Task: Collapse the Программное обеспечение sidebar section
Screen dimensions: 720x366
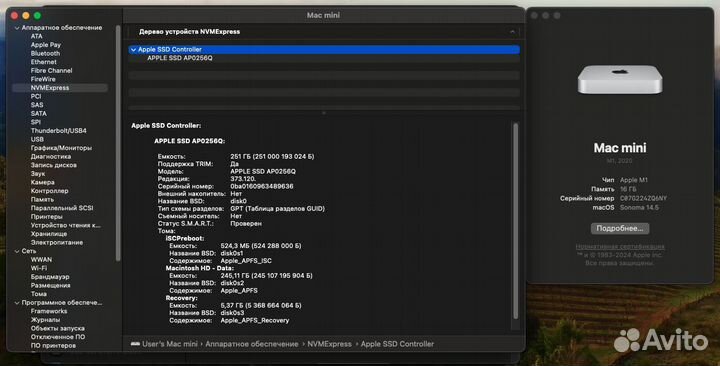Action: [17, 303]
